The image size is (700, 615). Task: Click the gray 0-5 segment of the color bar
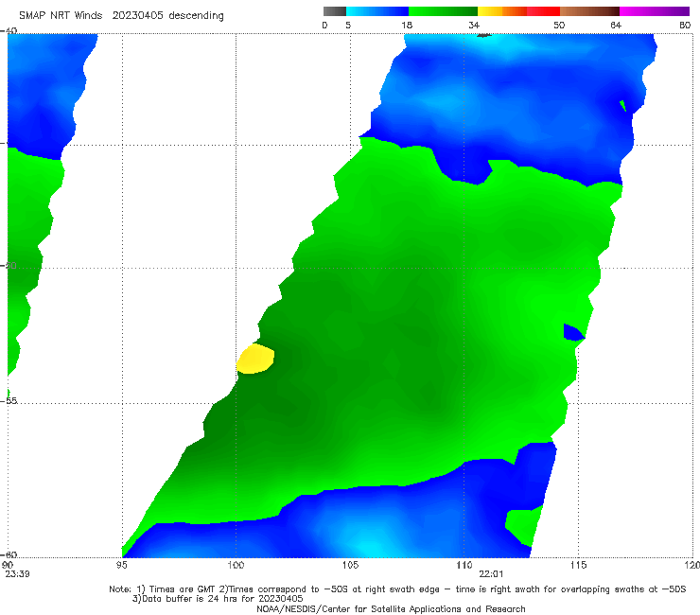point(334,11)
